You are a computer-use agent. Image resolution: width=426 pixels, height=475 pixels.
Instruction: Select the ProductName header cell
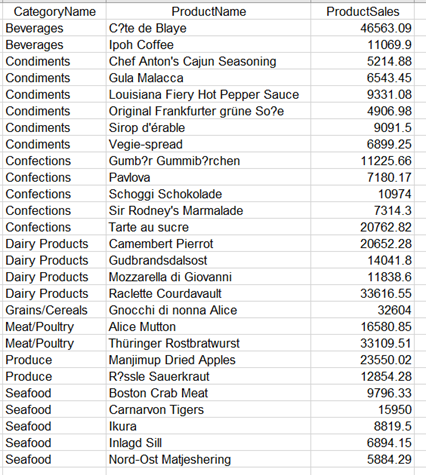point(208,12)
